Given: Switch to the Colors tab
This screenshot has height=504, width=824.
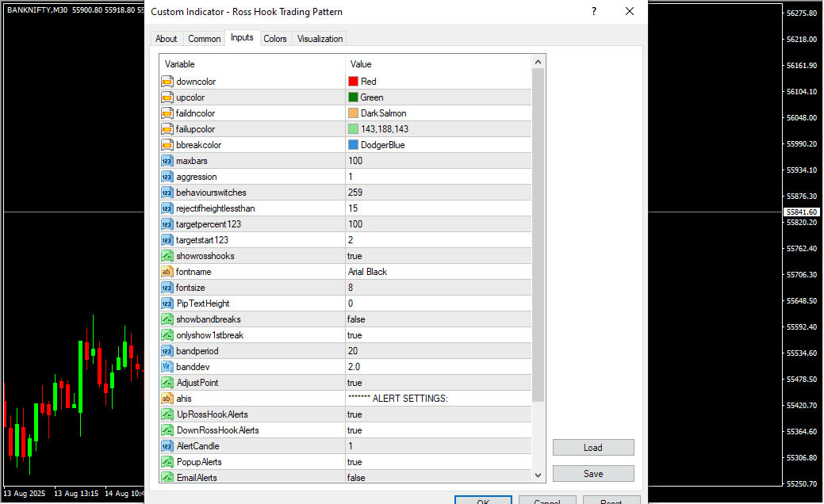Looking at the screenshot, I should [x=275, y=39].
